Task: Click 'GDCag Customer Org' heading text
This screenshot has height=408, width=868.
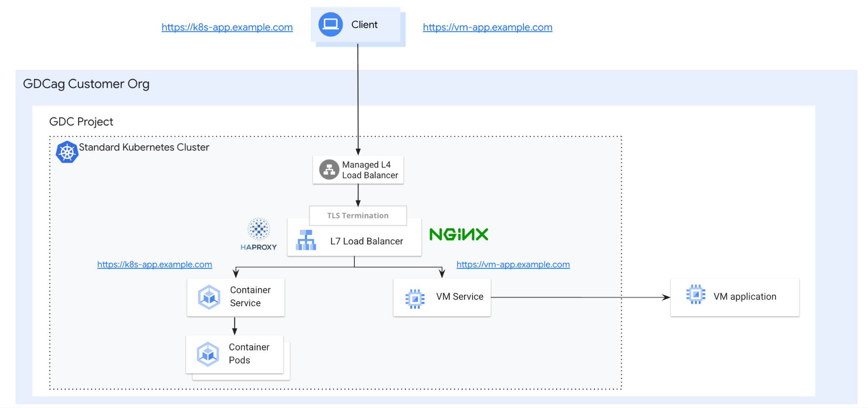Action: pos(86,84)
